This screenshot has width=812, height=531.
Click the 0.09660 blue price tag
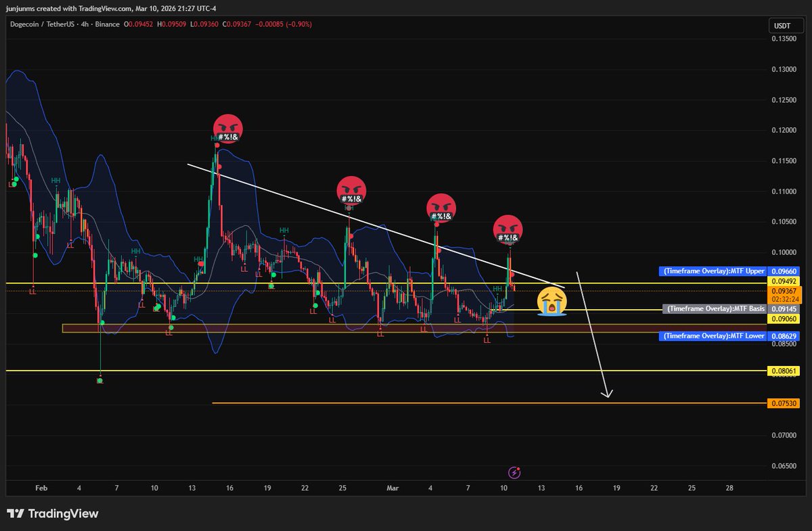tap(784, 271)
